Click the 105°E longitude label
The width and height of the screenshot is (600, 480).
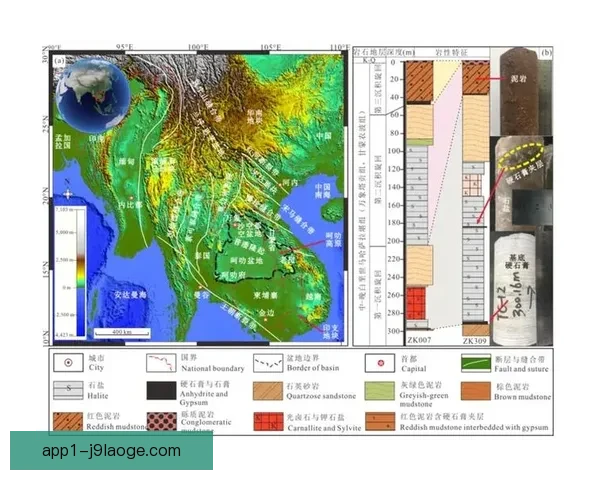[x=271, y=47]
